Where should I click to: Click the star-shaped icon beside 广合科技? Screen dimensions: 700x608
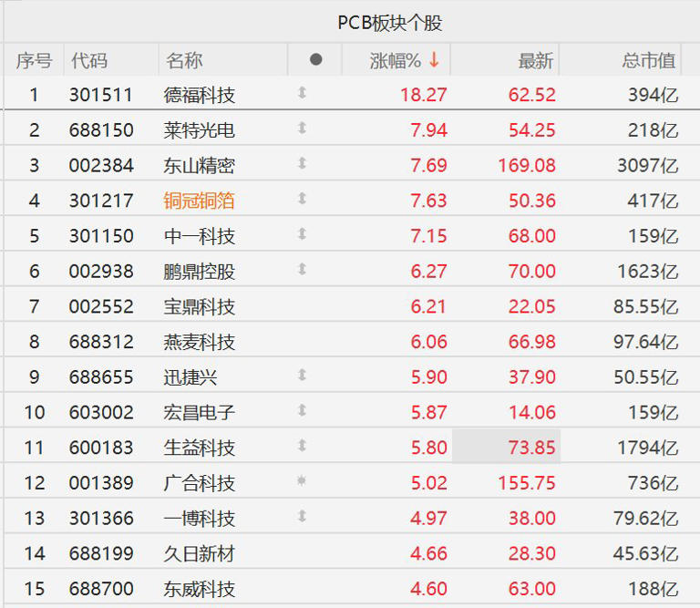coord(302,481)
